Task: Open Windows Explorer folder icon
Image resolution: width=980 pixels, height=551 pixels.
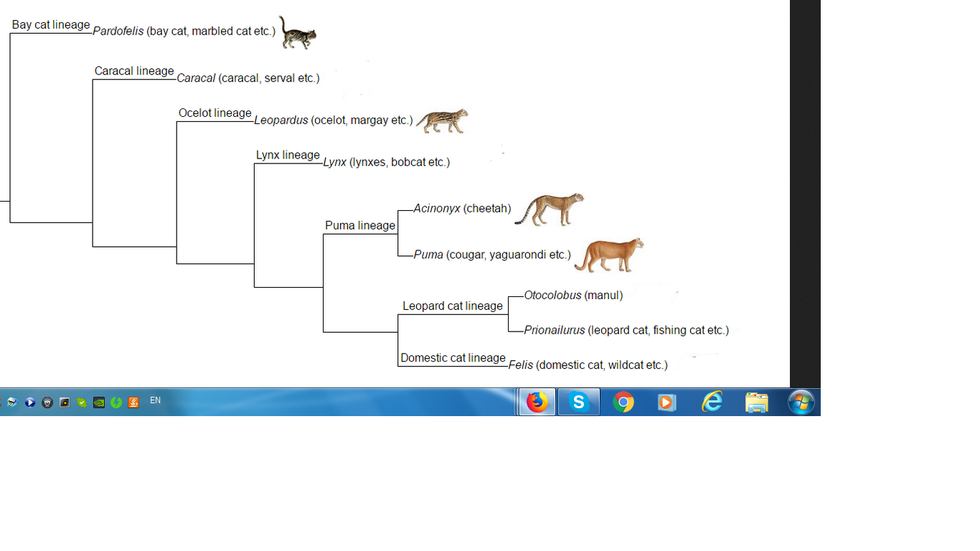Action: pos(756,402)
